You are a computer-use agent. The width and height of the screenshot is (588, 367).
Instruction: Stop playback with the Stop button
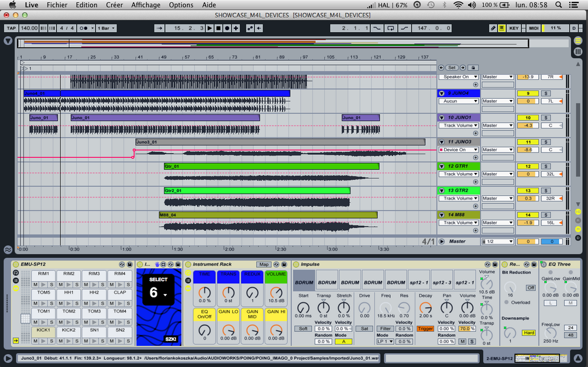218,28
